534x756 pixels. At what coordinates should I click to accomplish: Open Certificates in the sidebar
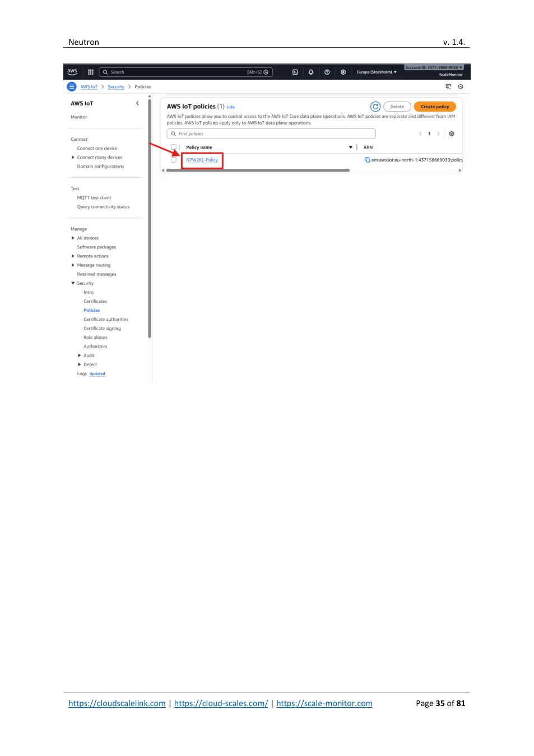pyautogui.click(x=95, y=301)
